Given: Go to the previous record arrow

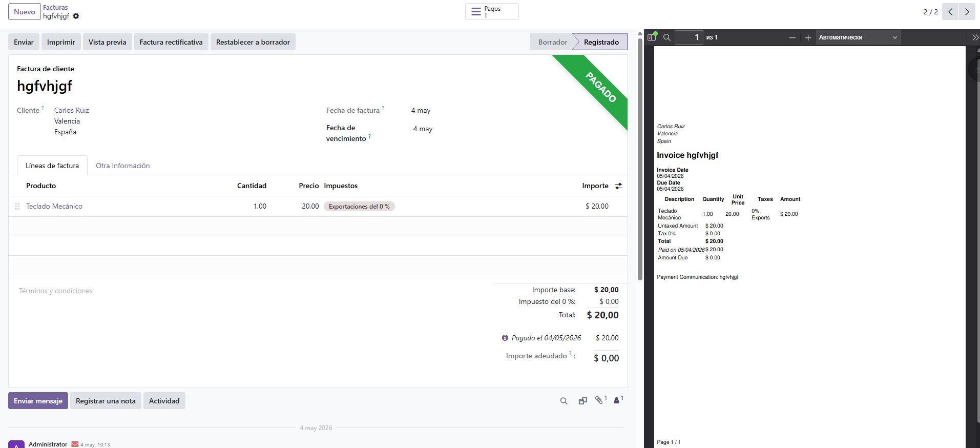Looking at the screenshot, I should tap(950, 12).
